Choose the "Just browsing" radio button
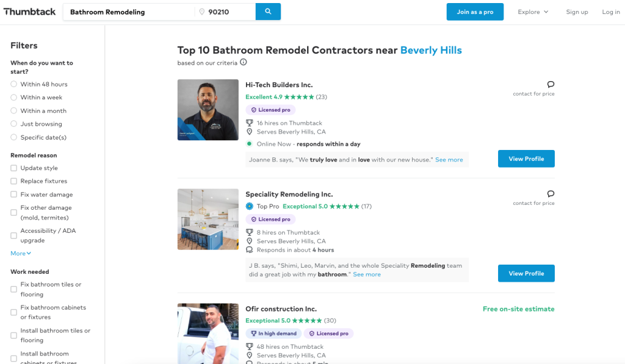The image size is (625, 364). point(13,124)
